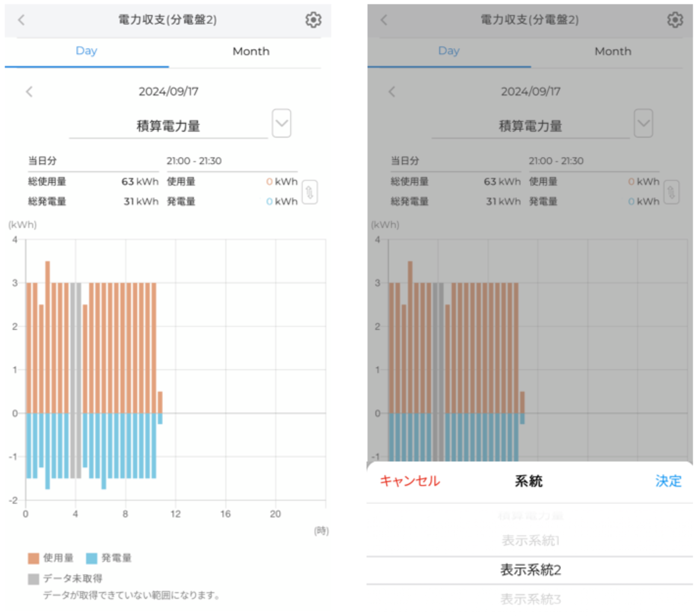Open settings gear in right dimmed screen
Image resolution: width=697 pixels, height=616 pixels.
675,20
